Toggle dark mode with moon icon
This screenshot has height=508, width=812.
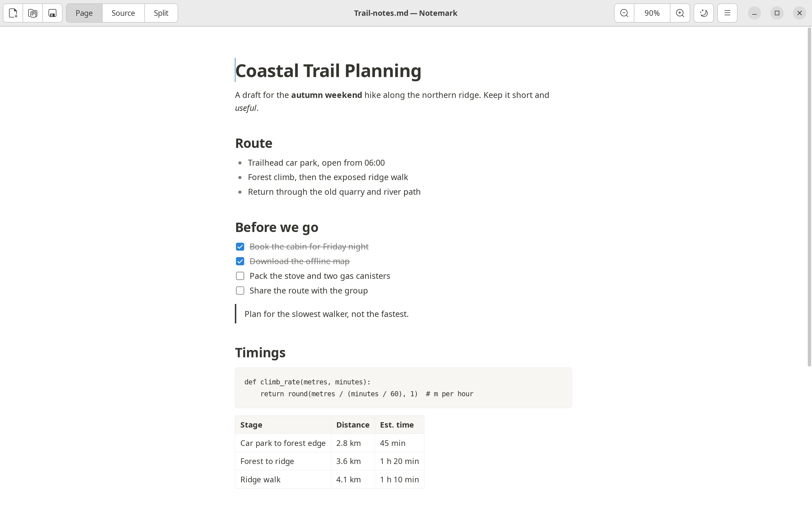tap(704, 13)
